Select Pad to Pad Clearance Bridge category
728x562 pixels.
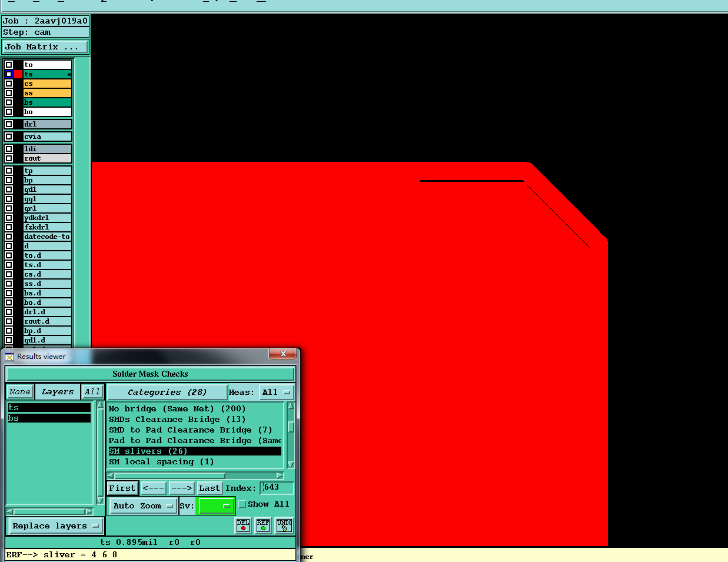pos(195,441)
